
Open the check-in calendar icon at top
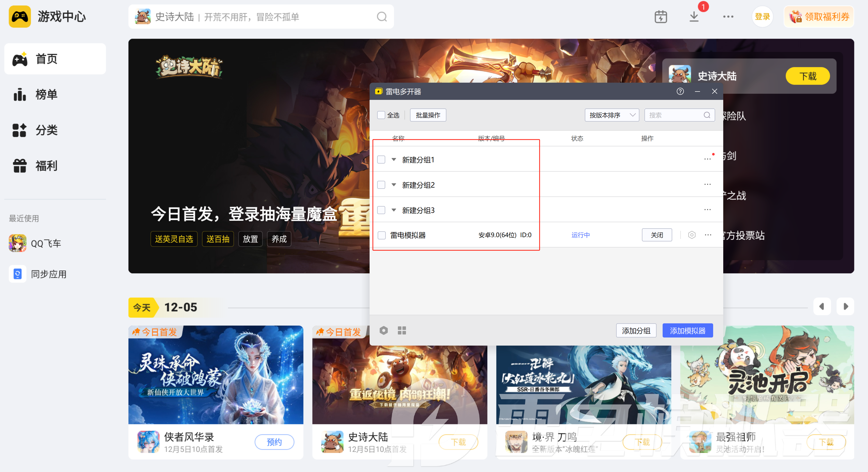(661, 16)
